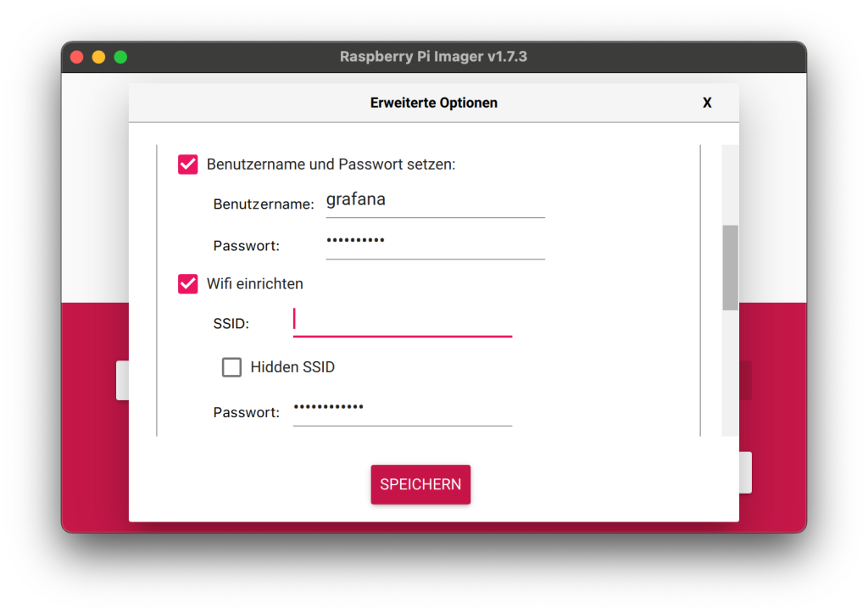Click the green zoom traffic light
The image size is (868, 614).
point(120,56)
